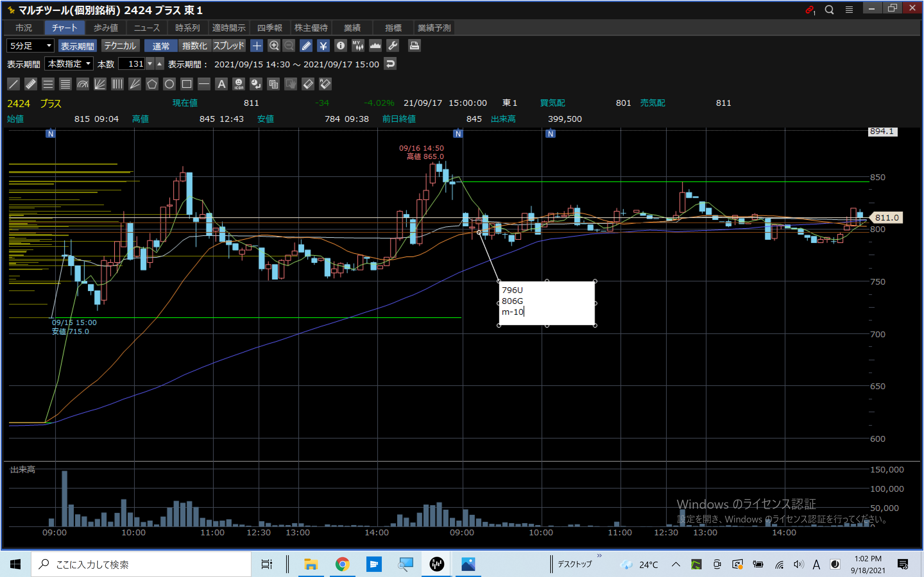Open Chrome from the taskbar

(x=342, y=564)
